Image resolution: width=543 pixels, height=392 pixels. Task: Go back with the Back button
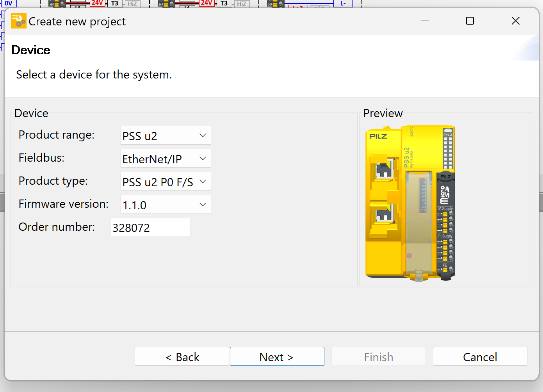pos(182,356)
